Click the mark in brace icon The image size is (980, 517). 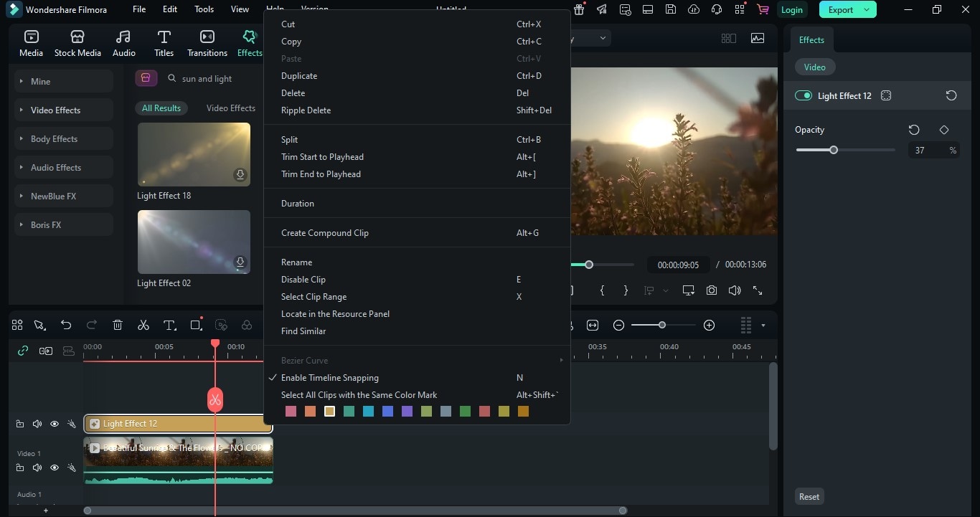click(602, 290)
